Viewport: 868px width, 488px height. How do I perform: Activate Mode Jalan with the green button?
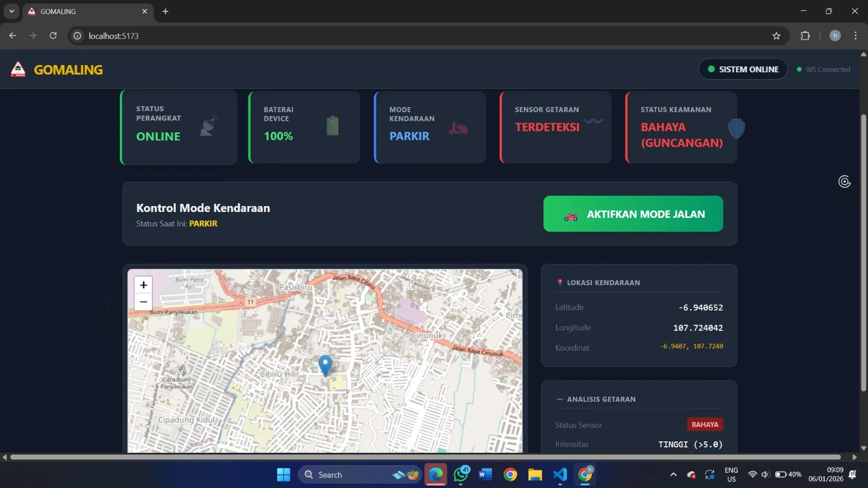pyautogui.click(x=633, y=214)
